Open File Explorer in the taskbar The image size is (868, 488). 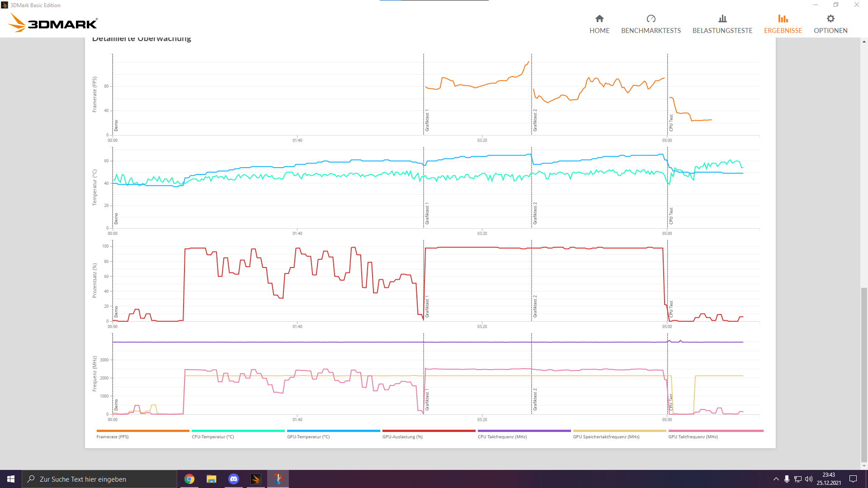212,479
